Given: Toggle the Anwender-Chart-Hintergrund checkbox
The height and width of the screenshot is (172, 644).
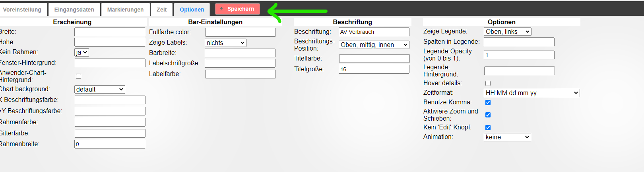Looking at the screenshot, I should click(x=78, y=76).
